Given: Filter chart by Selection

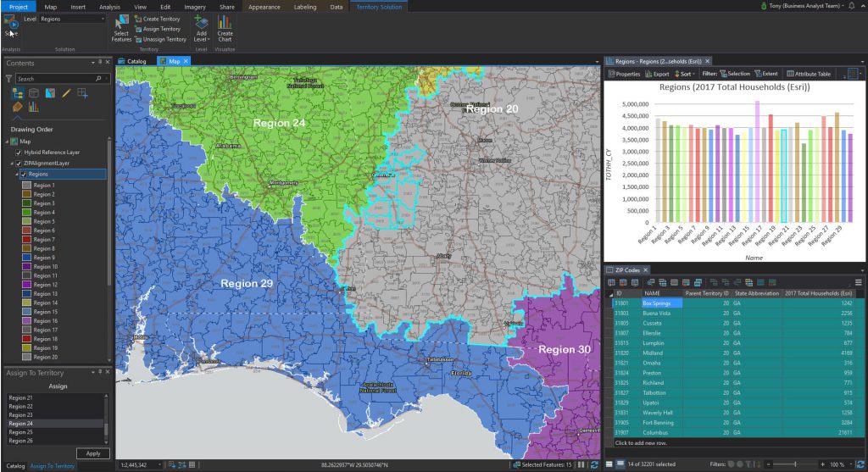Looking at the screenshot, I should point(734,74).
